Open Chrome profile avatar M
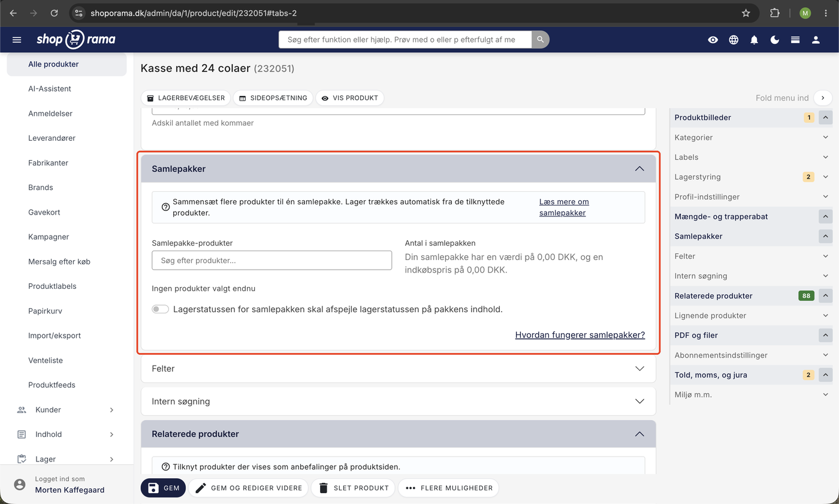Image resolution: width=839 pixels, height=504 pixels. [805, 13]
